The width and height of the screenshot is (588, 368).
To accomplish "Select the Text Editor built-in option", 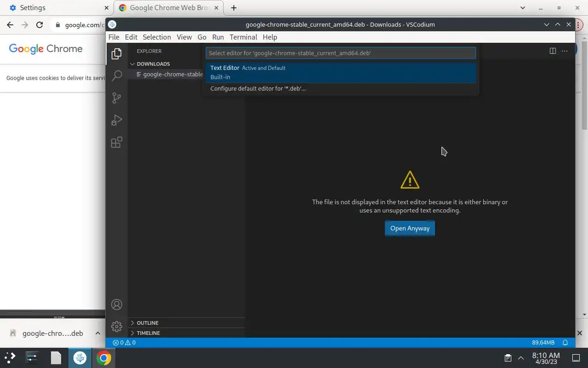I will pyautogui.click(x=341, y=72).
